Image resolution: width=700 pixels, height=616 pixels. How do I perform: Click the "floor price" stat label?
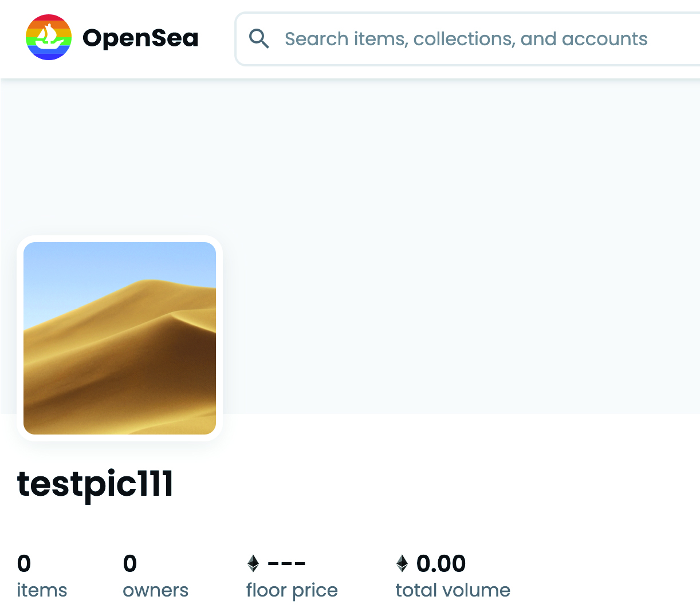click(292, 590)
